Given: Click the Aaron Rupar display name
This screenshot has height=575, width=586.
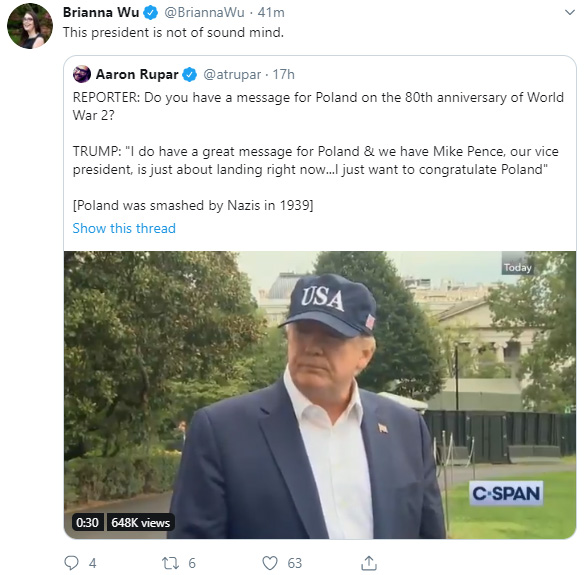Looking at the screenshot, I should [137, 74].
